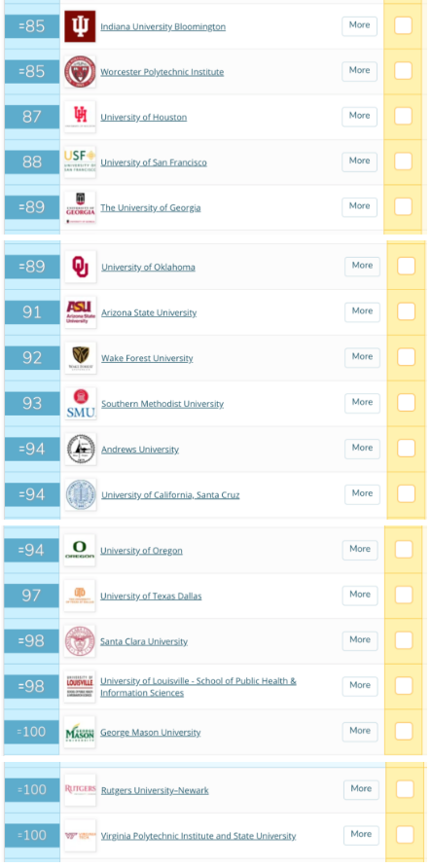
Task: Click the University of Oregon O logo
Action: [79, 550]
